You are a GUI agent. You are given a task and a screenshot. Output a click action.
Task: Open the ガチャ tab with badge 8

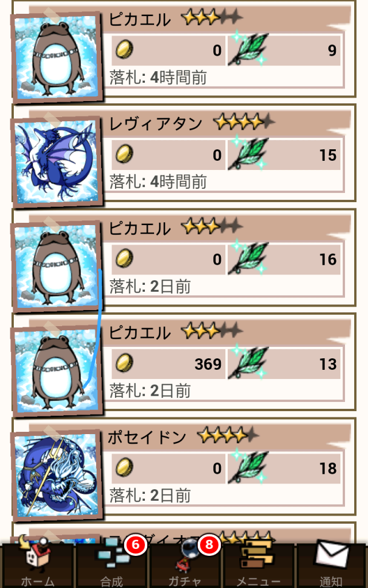click(x=185, y=566)
